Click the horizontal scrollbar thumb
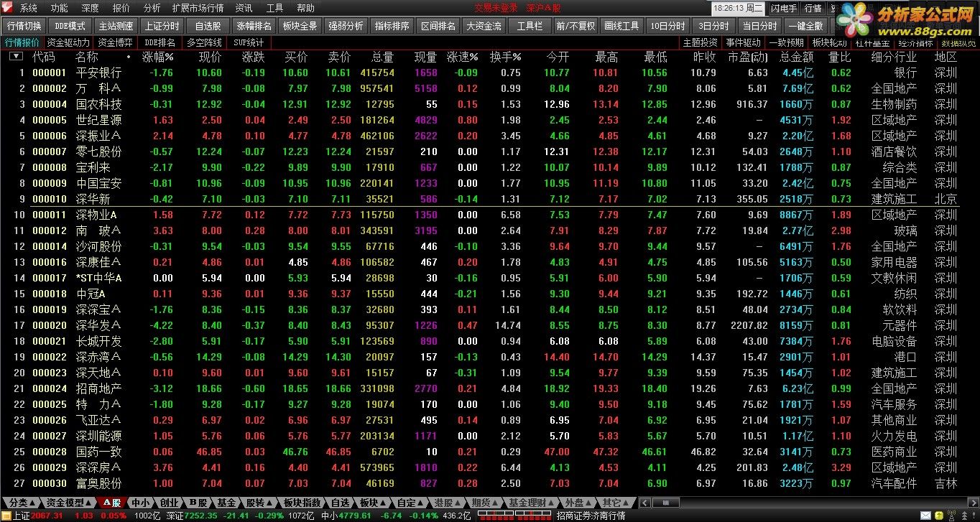The height and width of the screenshot is (522, 980). pos(666,503)
